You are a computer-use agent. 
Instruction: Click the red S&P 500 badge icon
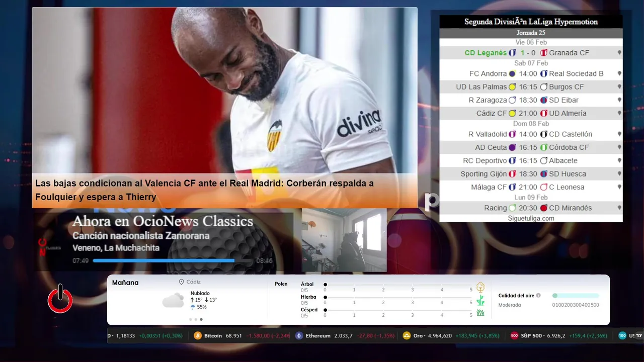click(514, 336)
